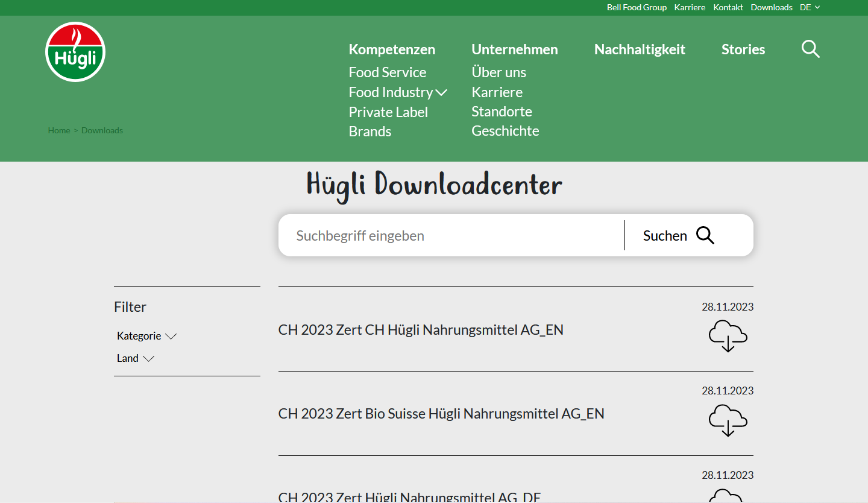Download CH 2023 Zert CH Hügli Nahrungsmittel AG_EN
The image size is (868, 503).
[x=728, y=336]
